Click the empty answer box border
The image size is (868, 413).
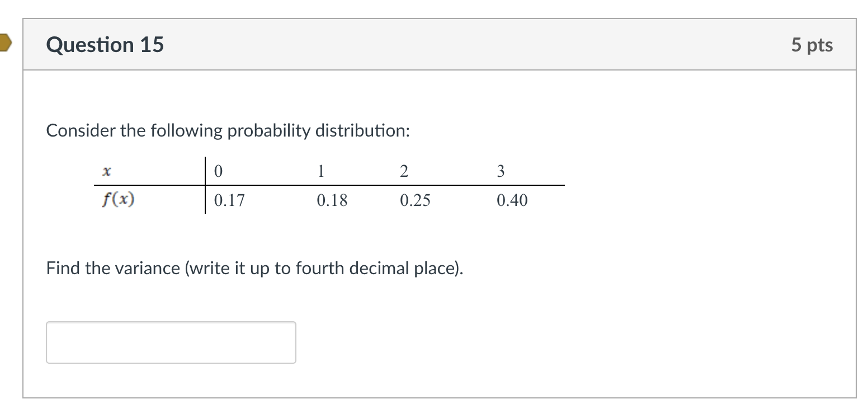coord(171,322)
